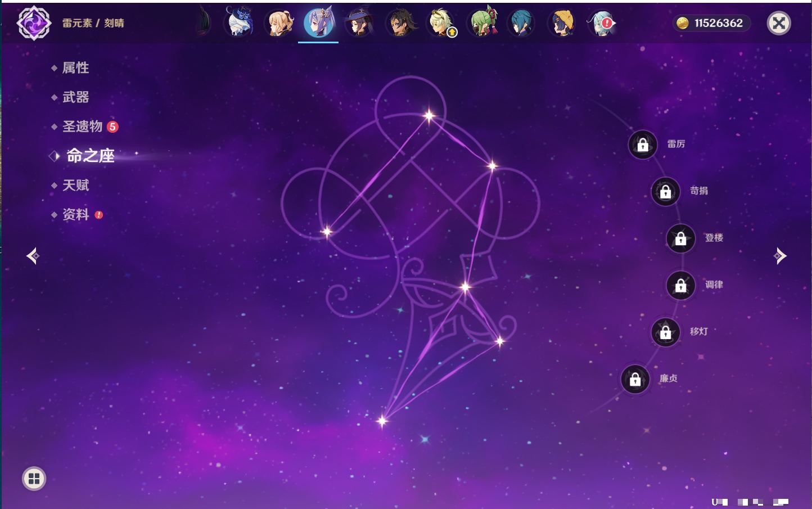Open the 武器 weapon menu
Screen dimensions: 812x509
click(75, 97)
